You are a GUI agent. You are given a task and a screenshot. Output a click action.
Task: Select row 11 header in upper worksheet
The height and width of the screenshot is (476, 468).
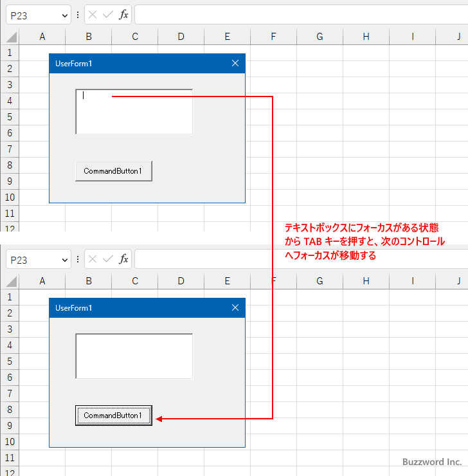(10, 214)
